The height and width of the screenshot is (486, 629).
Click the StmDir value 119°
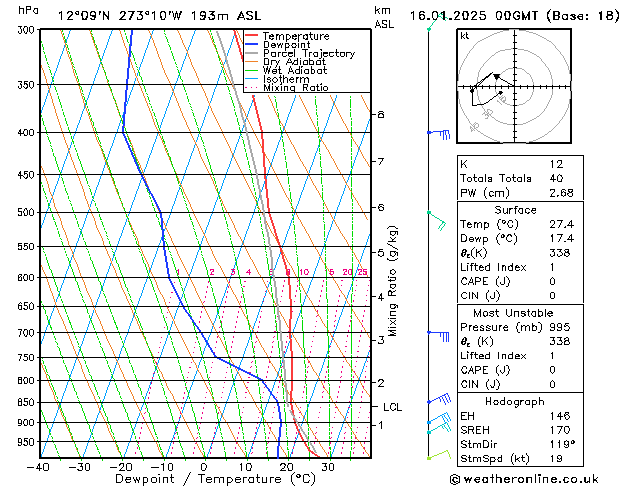click(x=562, y=444)
